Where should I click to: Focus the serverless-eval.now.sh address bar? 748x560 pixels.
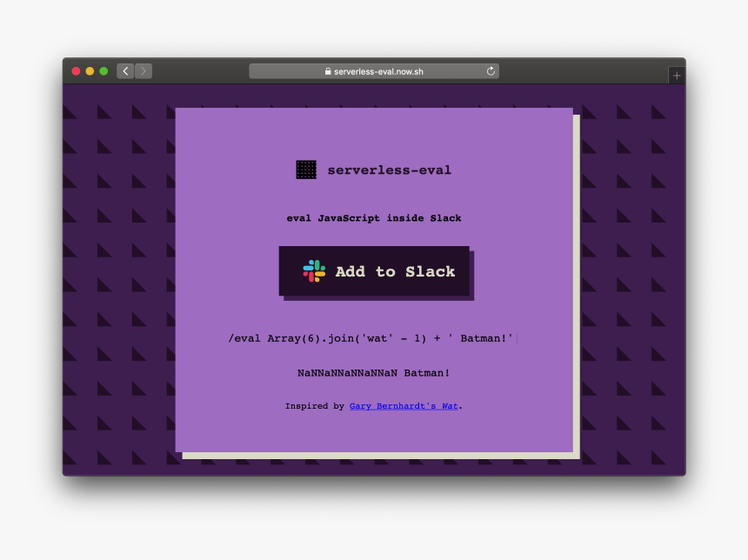374,71
